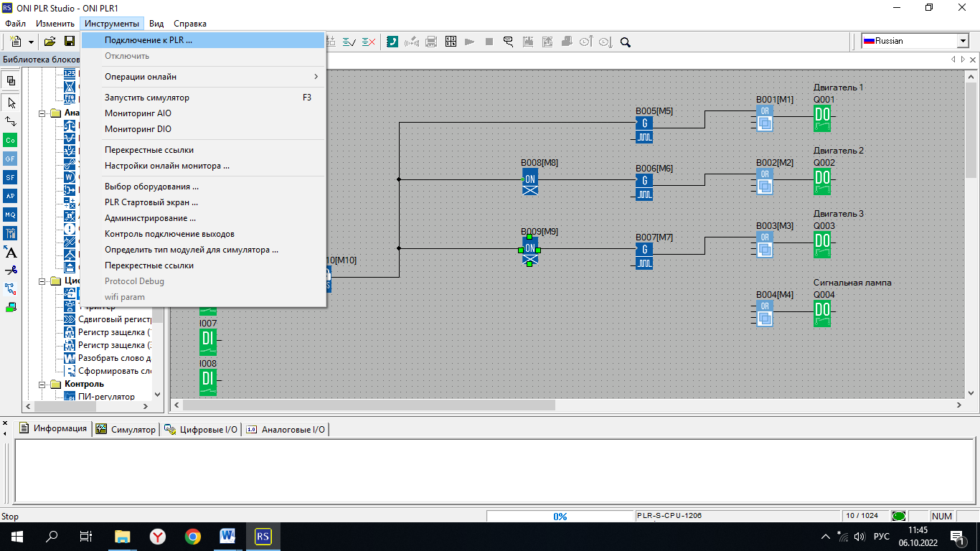The height and width of the screenshot is (551, 980).
Task: Open Word from the Windows taskbar
Action: (227, 536)
